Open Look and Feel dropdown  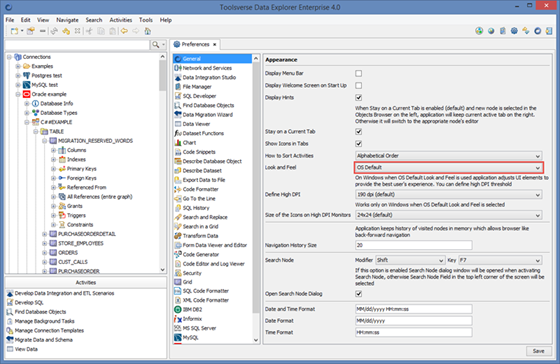[x=449, y=168]
